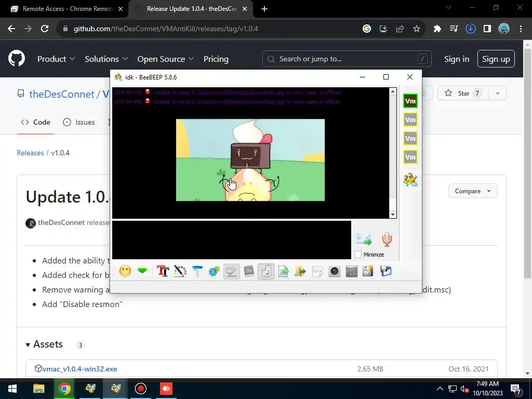Switch to the Issues tab

(79, 122)
